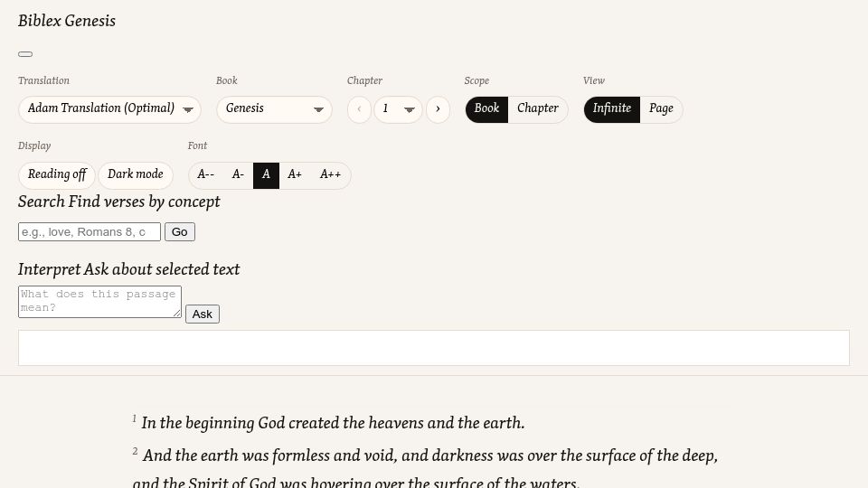The image size is (868, 488).
Task: Open the Book dropdown showing Genesis
Action: click(274, 109)
